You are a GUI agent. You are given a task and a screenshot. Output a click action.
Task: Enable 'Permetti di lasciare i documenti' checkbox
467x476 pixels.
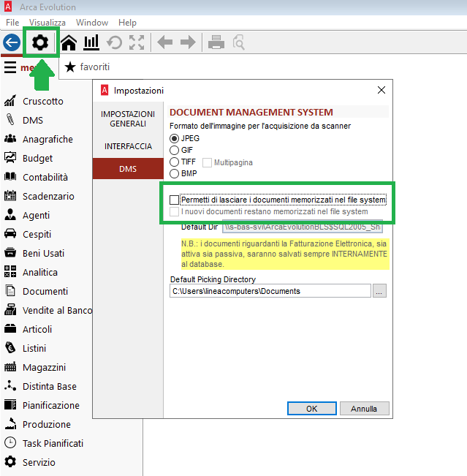174,200
